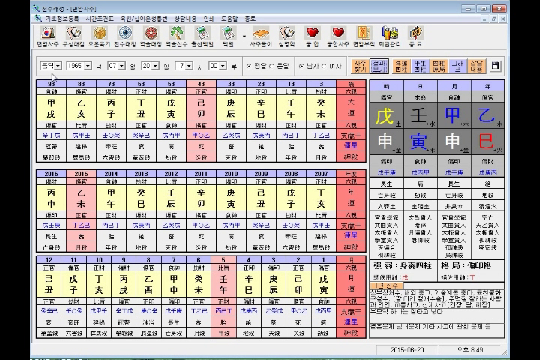Click the gold coin toolbar icon
540x360 pixels.
tap(100, 33)
